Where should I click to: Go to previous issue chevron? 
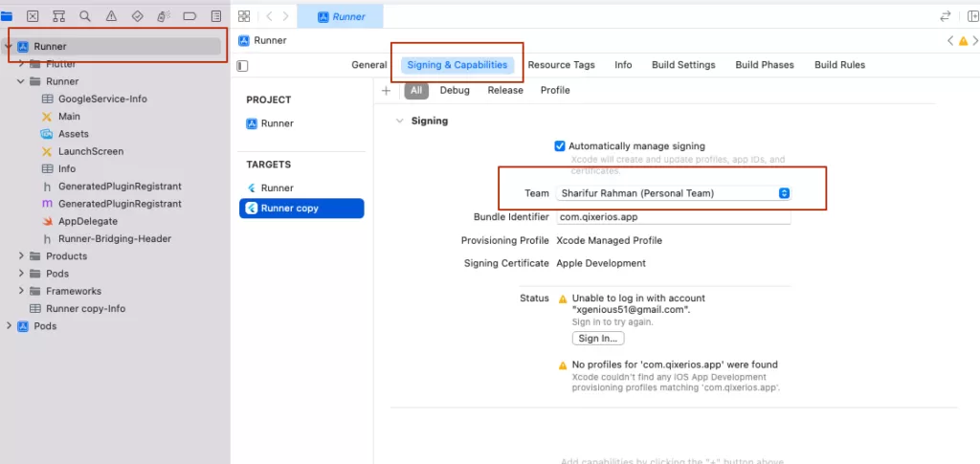pos(950,41)
